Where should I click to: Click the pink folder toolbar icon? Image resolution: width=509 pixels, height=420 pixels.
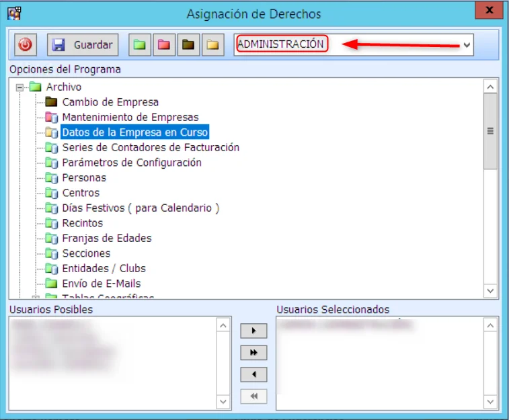pyautogui.click(x=163, y=45)
